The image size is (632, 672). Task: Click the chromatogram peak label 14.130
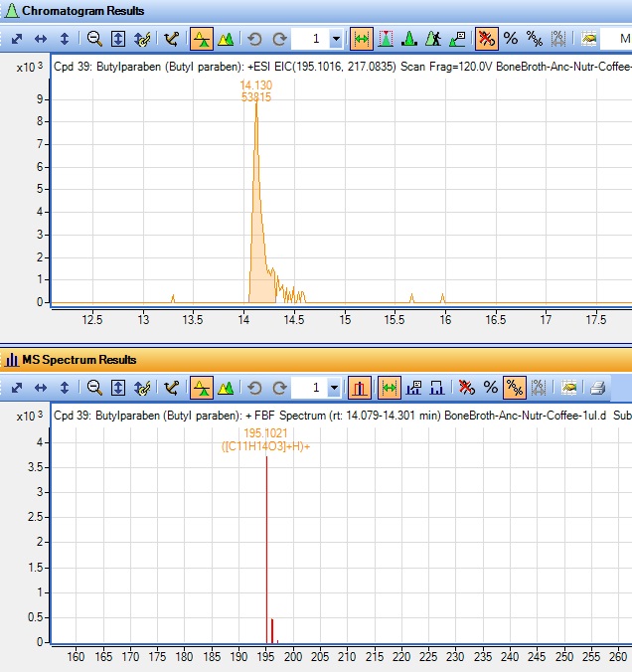click(256, 85)
